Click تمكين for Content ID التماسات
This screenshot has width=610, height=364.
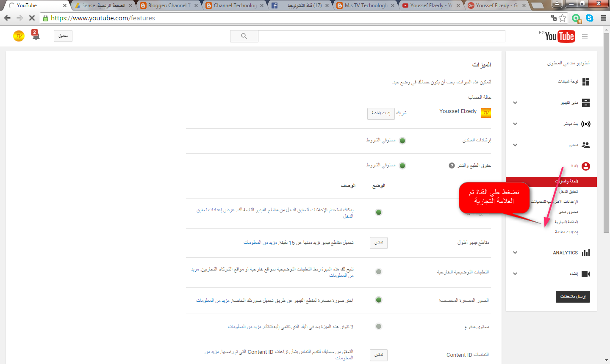pyautogui.click(x=379, y=355)
